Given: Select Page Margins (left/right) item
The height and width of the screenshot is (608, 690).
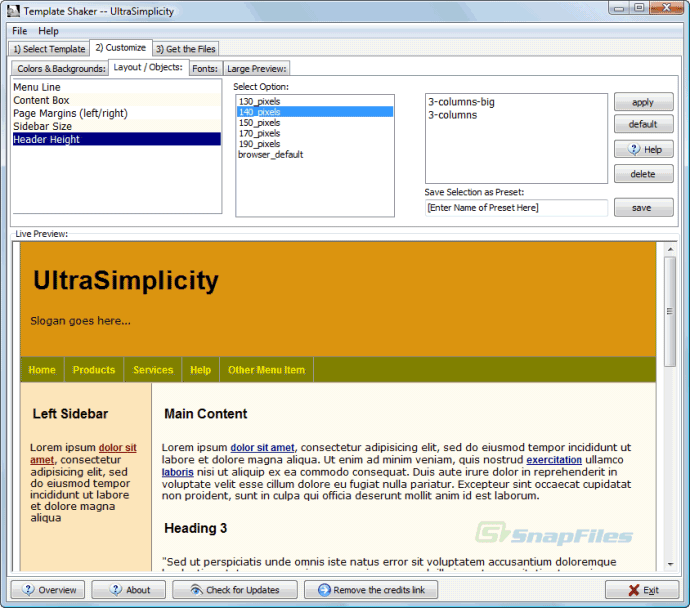Looking at the screenshot, I should tap(117, 114).
